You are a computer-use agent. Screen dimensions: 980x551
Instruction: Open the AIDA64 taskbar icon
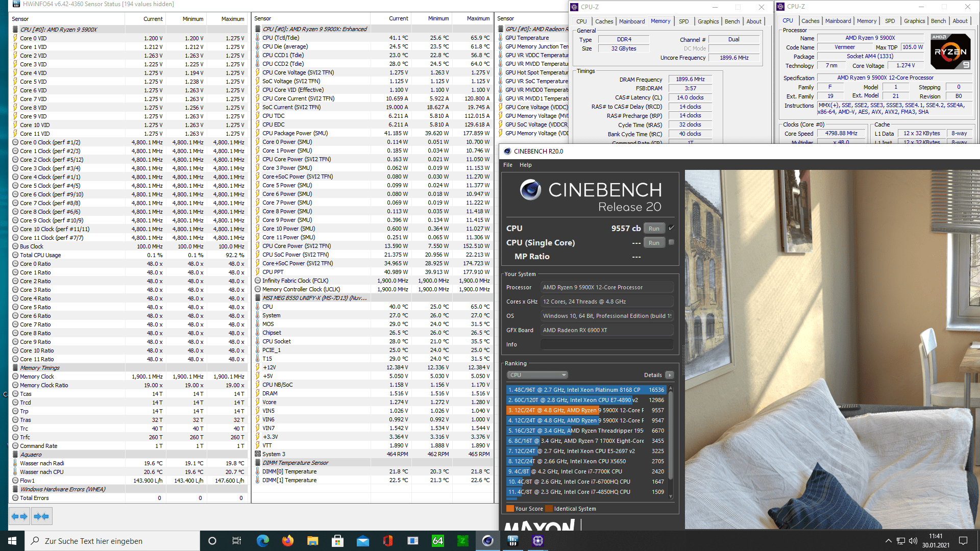click(x=437, y=541)
